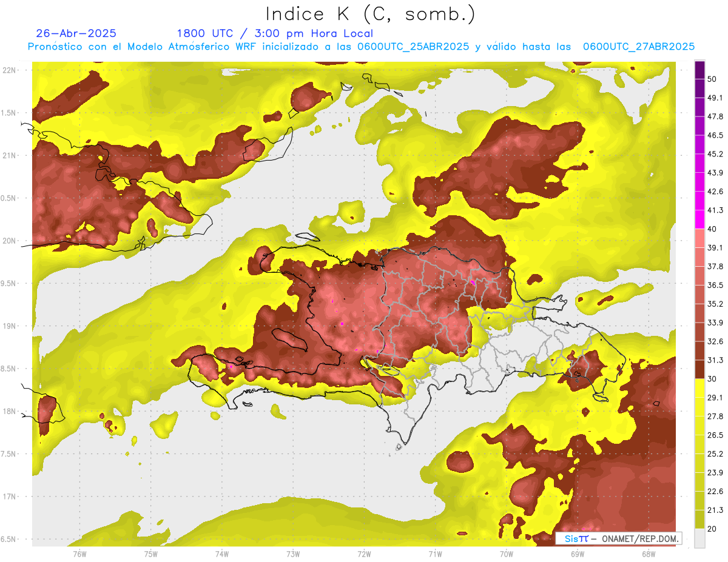Click the color bar value '41.3'

coord(715,210)
